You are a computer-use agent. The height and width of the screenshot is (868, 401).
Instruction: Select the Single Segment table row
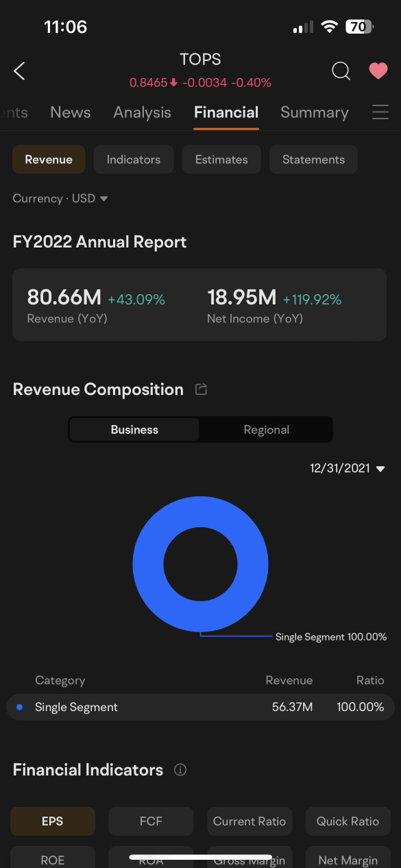tap(200, 707)
